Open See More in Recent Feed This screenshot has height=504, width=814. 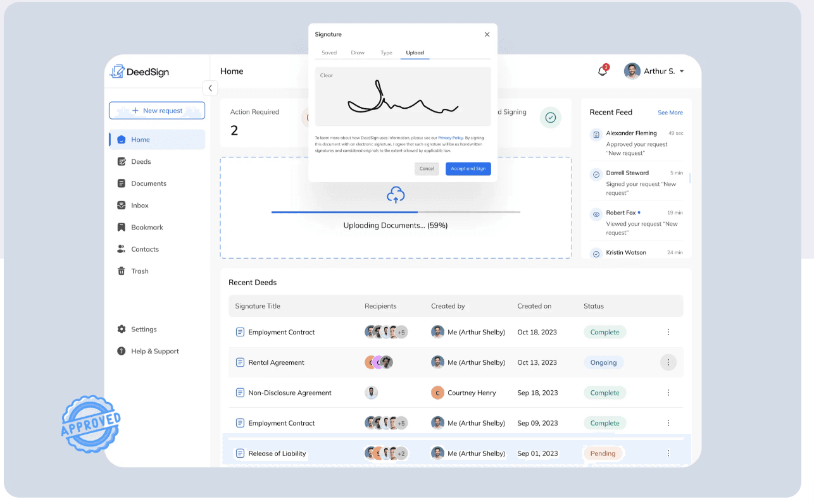670,113
